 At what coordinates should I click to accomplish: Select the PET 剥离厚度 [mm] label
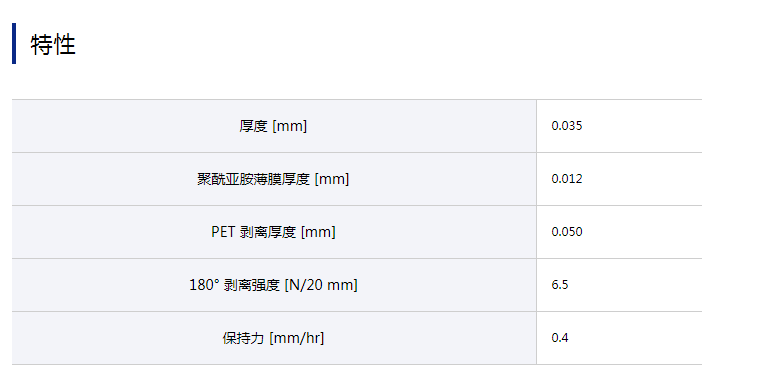click(x=273, y=232)
